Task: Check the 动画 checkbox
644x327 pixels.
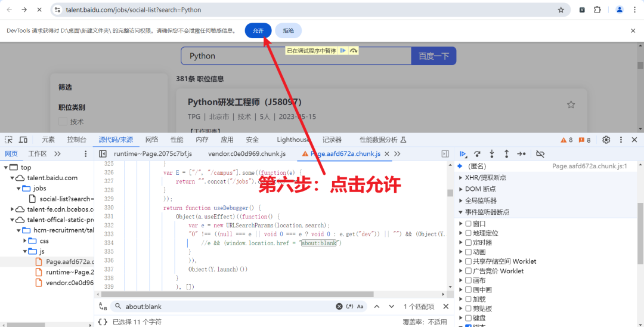Action: (x=468, y=252)
